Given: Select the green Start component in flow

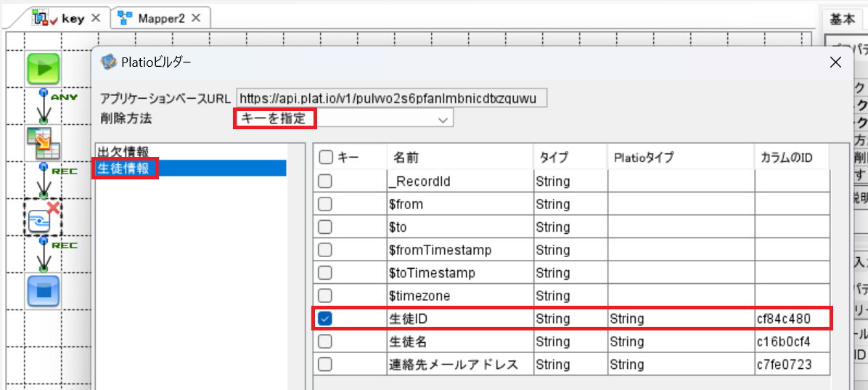Looking at the screenshot, I should (x=43, y=69).
